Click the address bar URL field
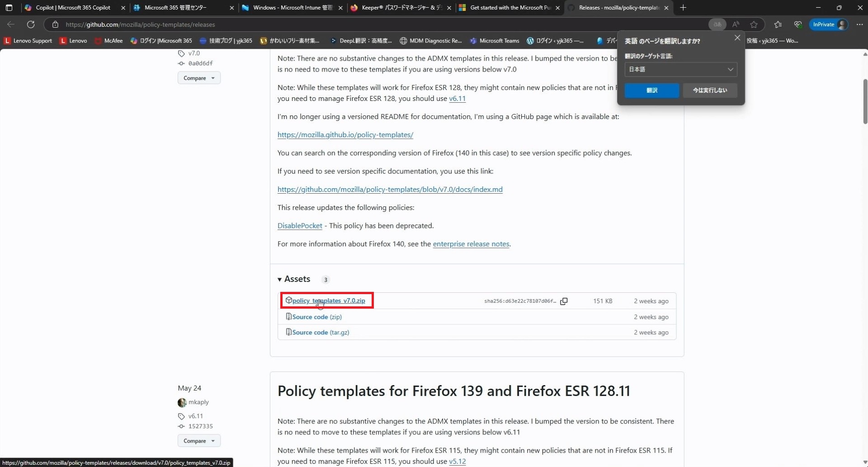 362,24
